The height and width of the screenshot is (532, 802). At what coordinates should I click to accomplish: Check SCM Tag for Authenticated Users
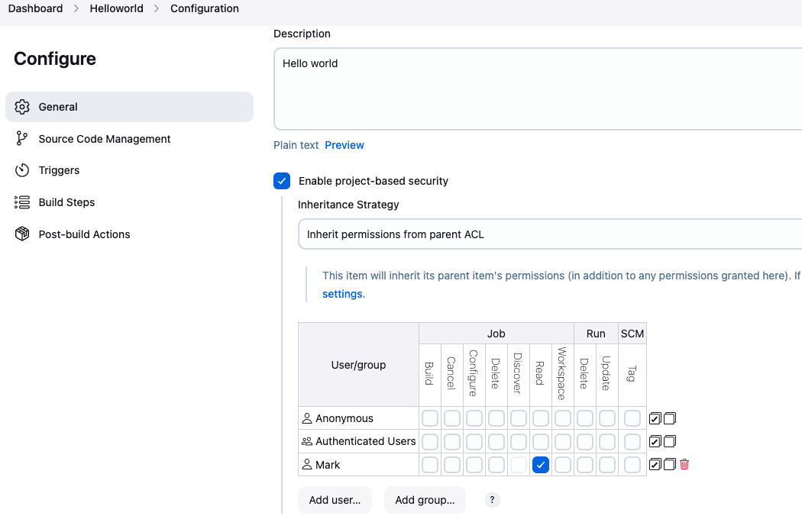point(632,442)
